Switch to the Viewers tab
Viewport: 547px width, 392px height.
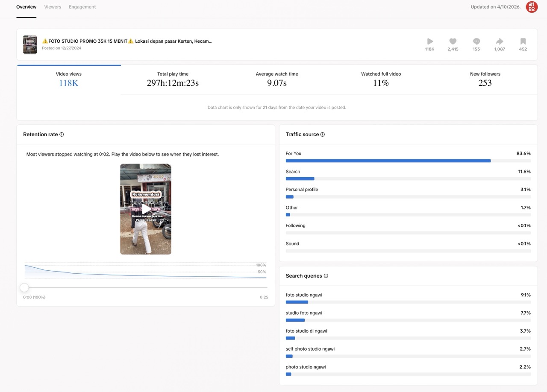pos(53,7)
